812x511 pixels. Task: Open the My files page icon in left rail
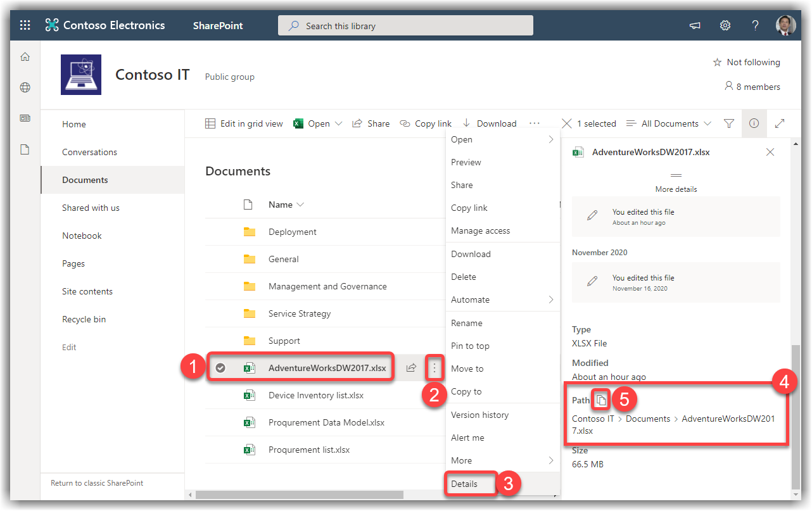(25, 149)
